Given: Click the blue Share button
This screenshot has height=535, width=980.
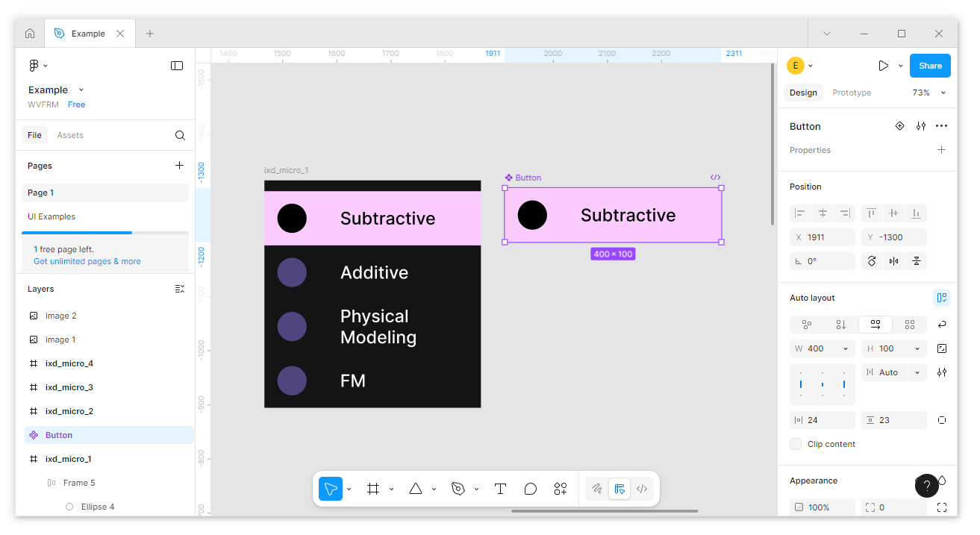Looking at the screenshot, I should click(930, 66).
